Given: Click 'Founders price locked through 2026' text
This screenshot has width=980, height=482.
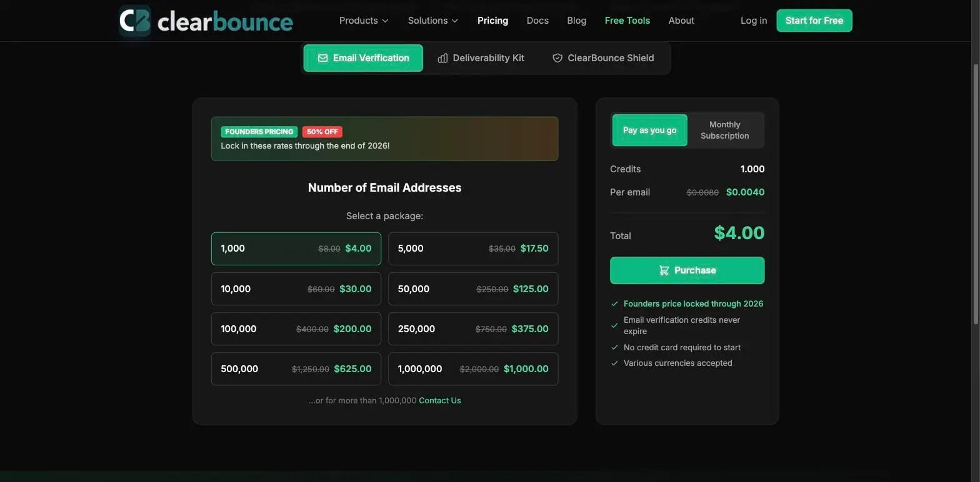Looking at the screenshot, I should 693,303.
